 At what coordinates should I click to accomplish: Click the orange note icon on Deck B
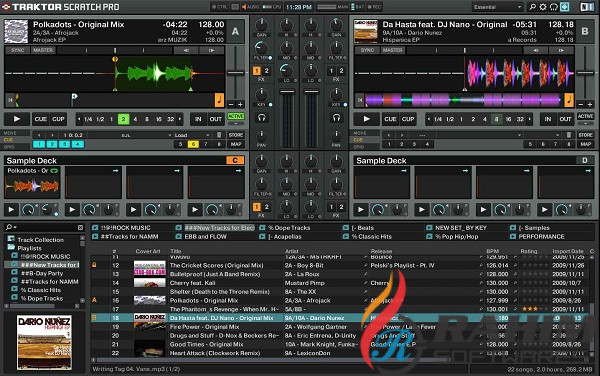click(569, 100)
